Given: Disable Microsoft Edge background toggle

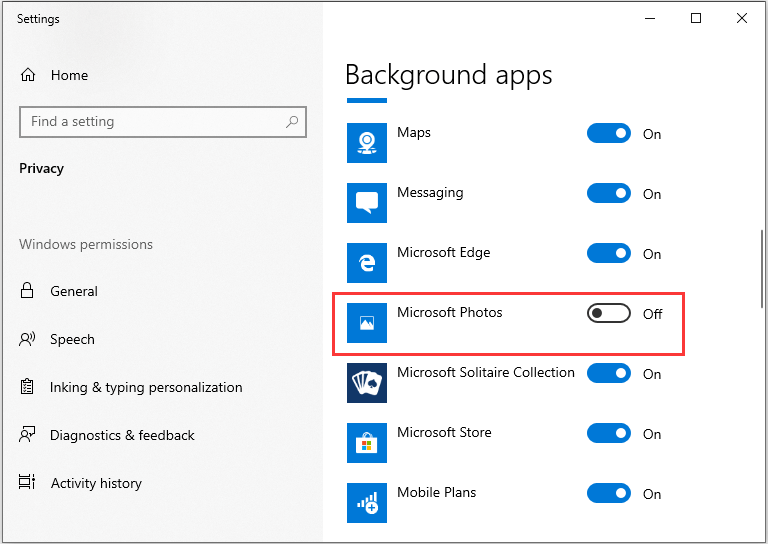Looking at the screenshot, I should [609, 253].
